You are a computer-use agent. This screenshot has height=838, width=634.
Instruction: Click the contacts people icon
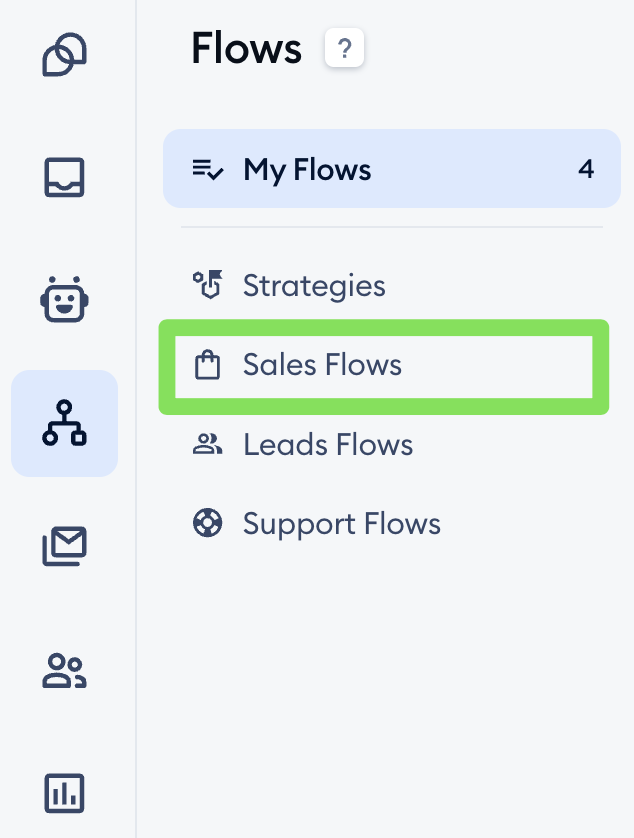pos(64,670)
